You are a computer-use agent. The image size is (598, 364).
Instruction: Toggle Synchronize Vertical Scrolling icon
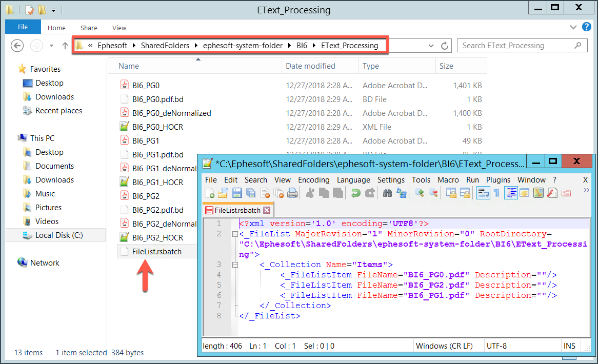[x=451, y=193]
